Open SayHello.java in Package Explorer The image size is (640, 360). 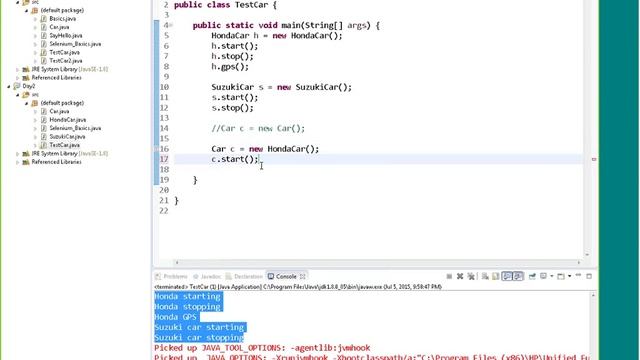[66, 36]
